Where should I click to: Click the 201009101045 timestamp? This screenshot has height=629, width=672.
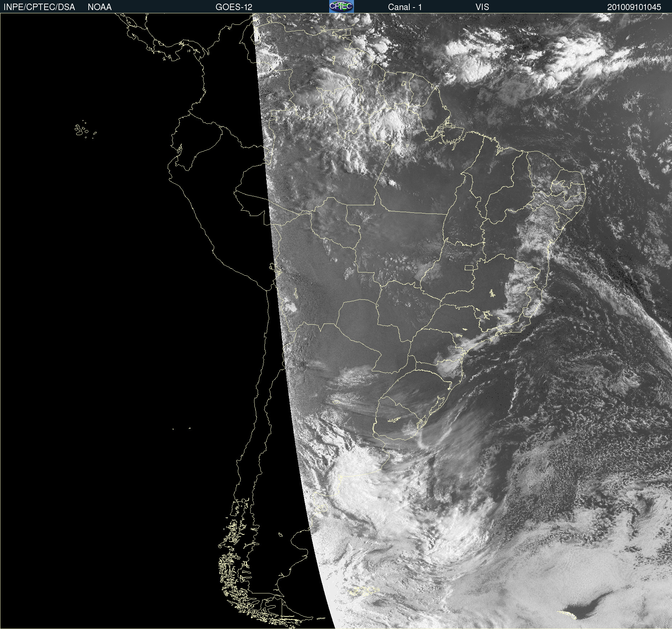tap(634, 7)
